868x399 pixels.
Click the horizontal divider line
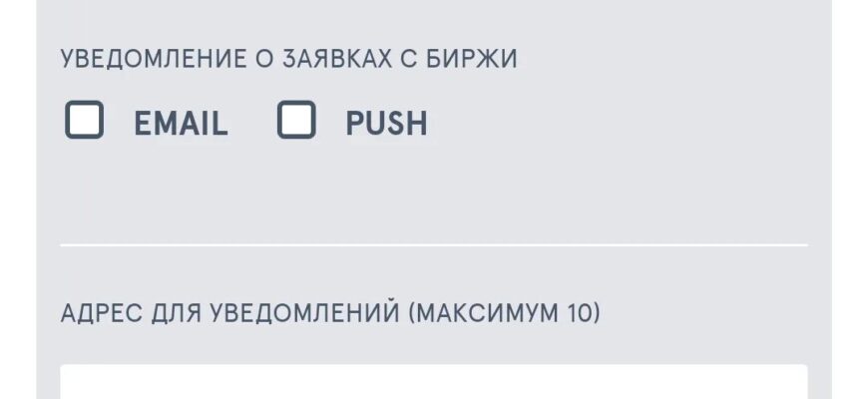pos(433,244)
